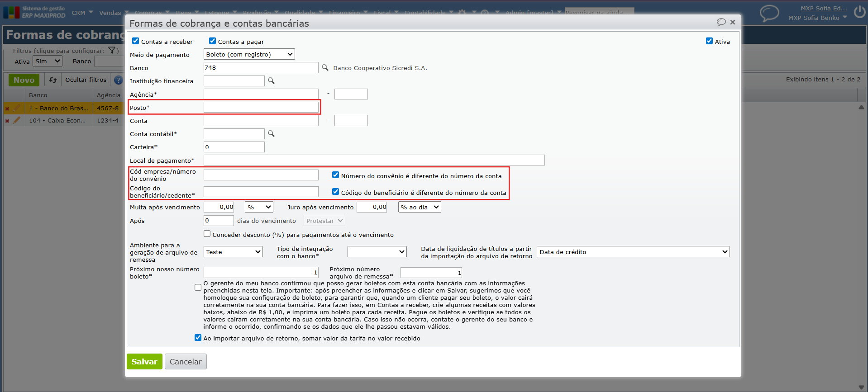The image size is (868, 392).
Task: Search bank using magnifier beside Banco field
Action: click(x=325, y=68)
